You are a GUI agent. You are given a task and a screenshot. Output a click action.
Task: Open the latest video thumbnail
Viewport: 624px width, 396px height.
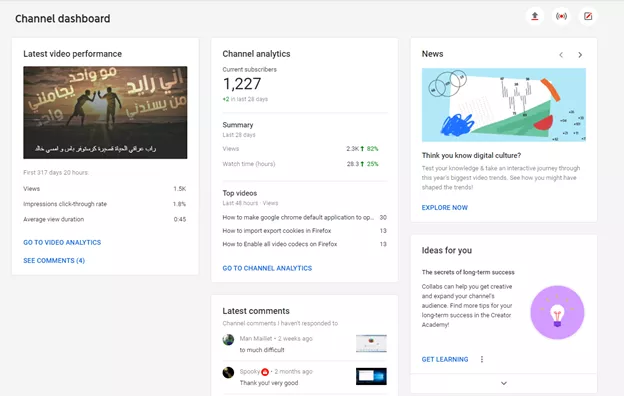[x=105, y=113]
